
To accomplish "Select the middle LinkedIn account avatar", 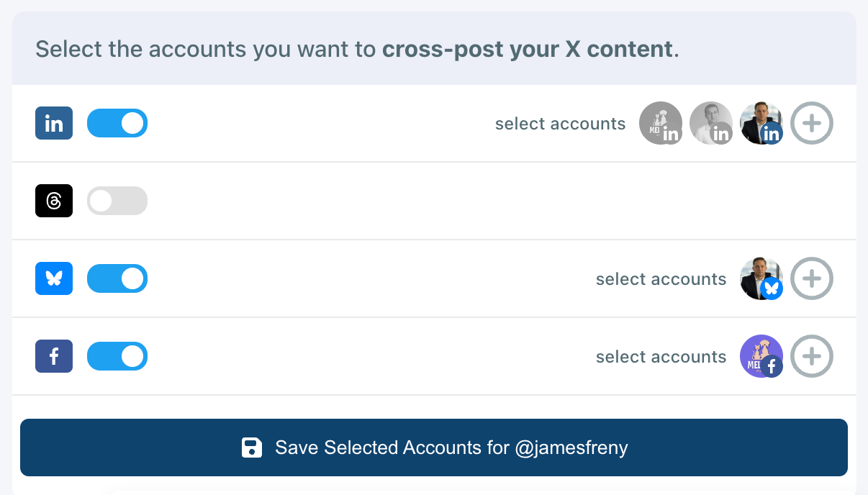I will coord(711,123).
